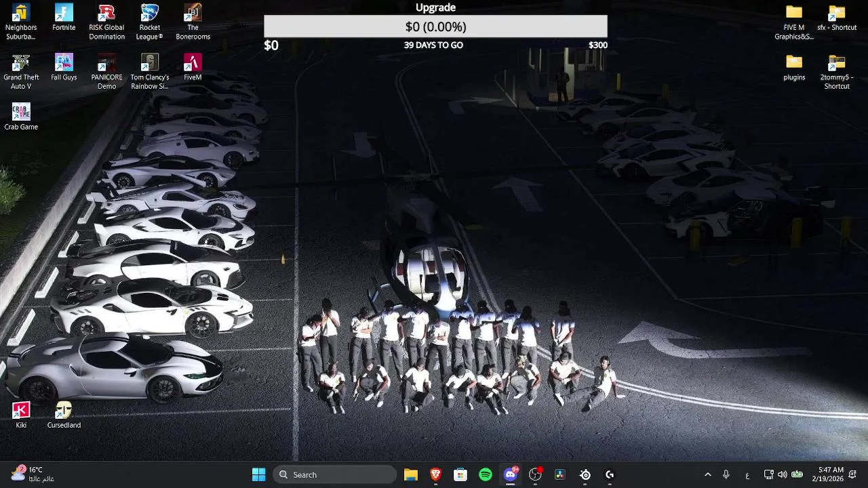Screen dimensions: 868x488
Task: Open RISK Global Domination shortcut
Action: click(106, 22)
